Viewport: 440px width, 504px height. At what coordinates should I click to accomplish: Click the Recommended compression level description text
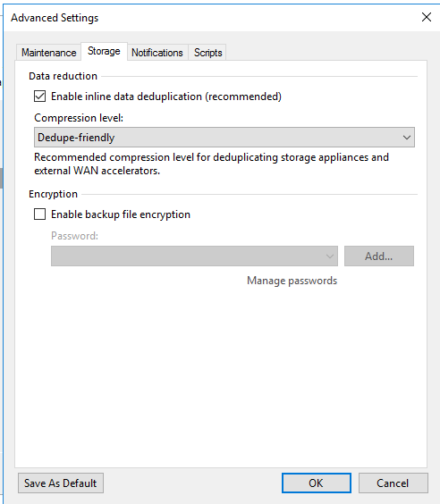click(x=211, y=164)
